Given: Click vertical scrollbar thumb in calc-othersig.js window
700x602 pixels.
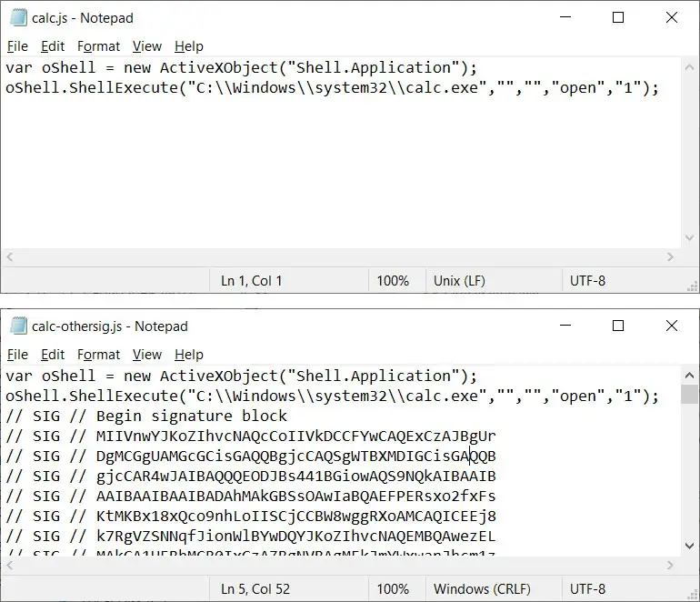Looking at the screenshot, I should point(689,394).
